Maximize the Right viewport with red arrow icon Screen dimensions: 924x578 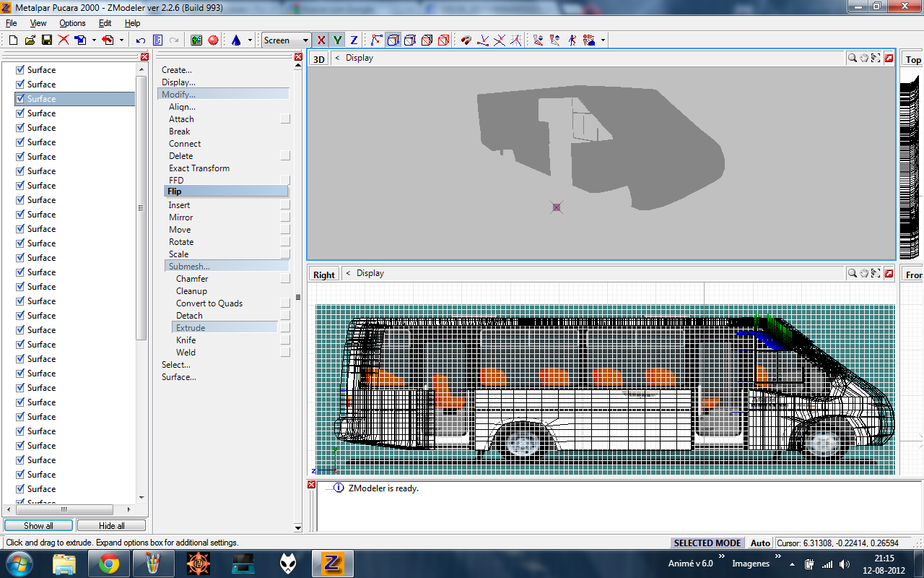point(889,273)
